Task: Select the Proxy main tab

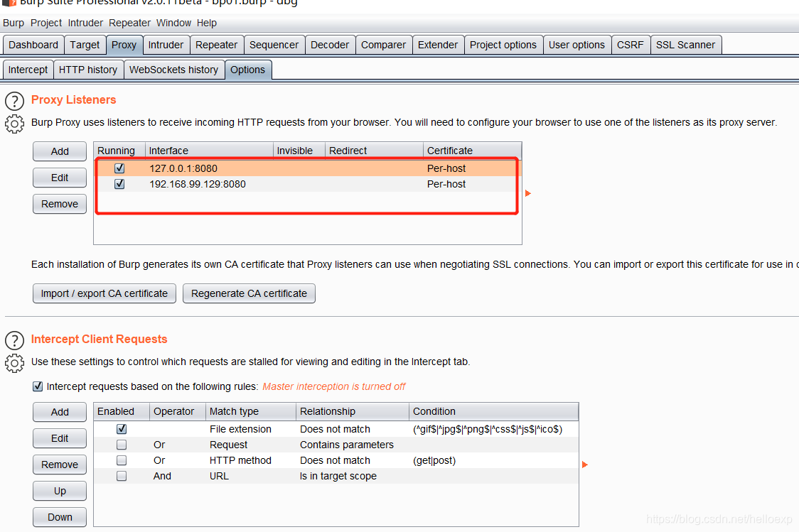Action: 124,45
